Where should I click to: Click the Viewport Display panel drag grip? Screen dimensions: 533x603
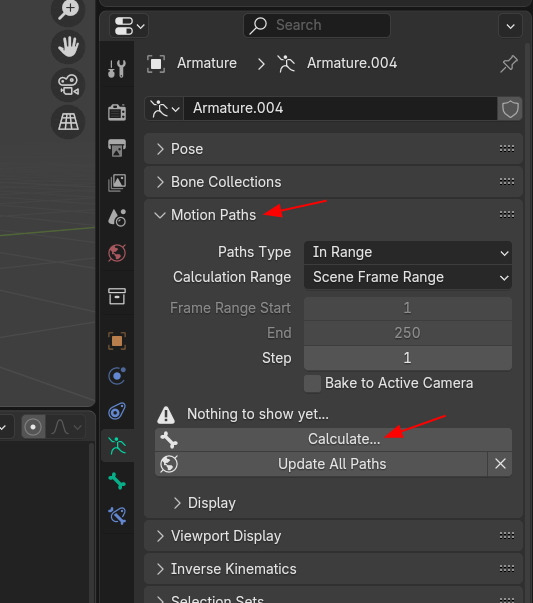506,536
